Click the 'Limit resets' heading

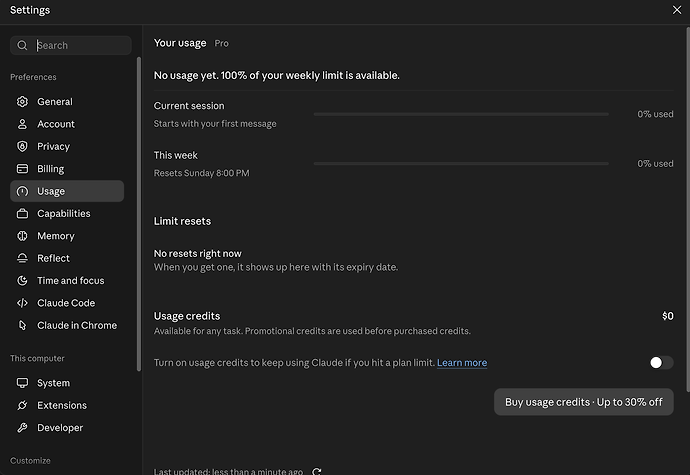[182, 221]
